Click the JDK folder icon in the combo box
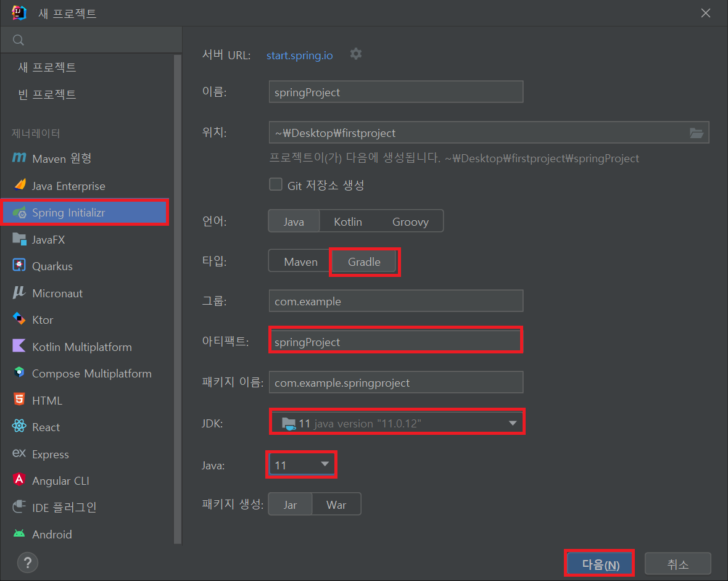This screenshot has height=581, width=728. pyautogui.click(x=288, y=424)
